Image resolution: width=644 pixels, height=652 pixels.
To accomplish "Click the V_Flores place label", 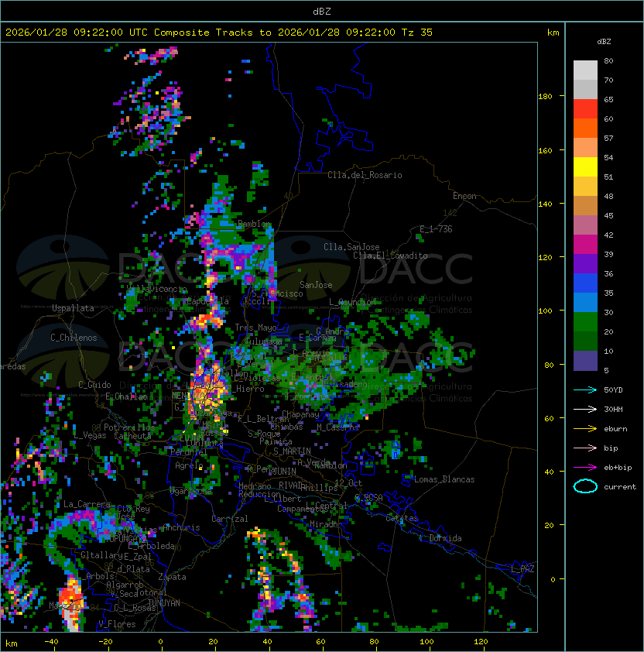I will point(117,624).
